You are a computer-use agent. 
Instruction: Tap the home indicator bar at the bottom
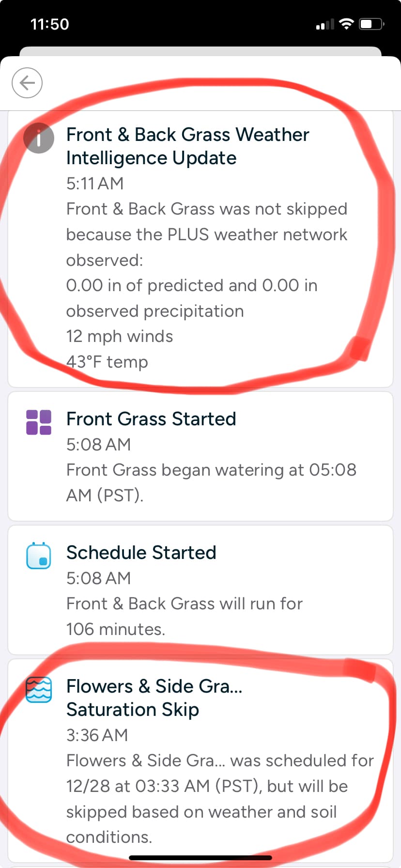pos(200,857)
